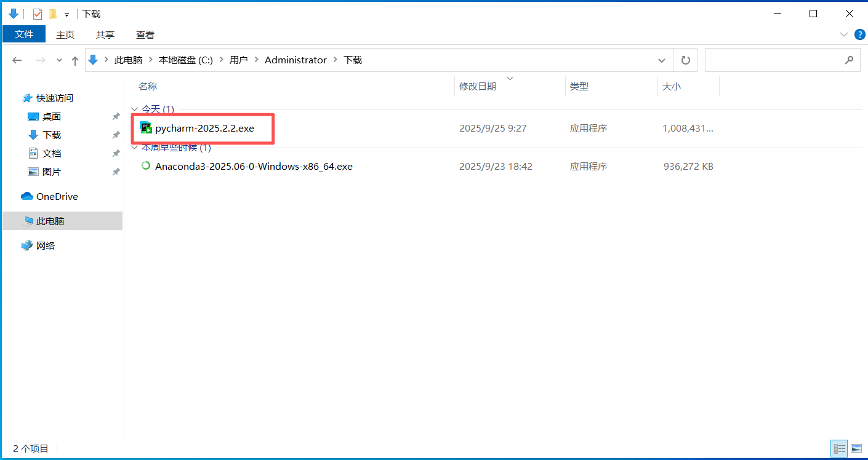Expand the ribbon with the chevron
This screenshot has height=460, width=868.
click(x=844, y=34)
